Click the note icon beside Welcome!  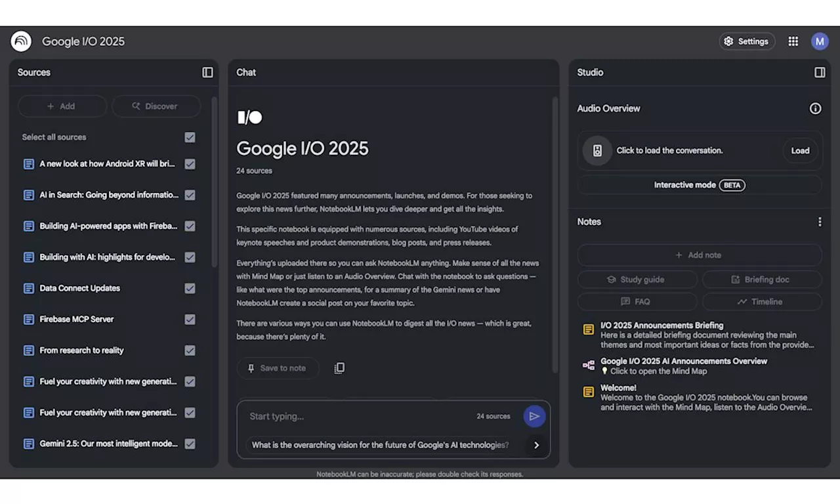pos(589,392)
